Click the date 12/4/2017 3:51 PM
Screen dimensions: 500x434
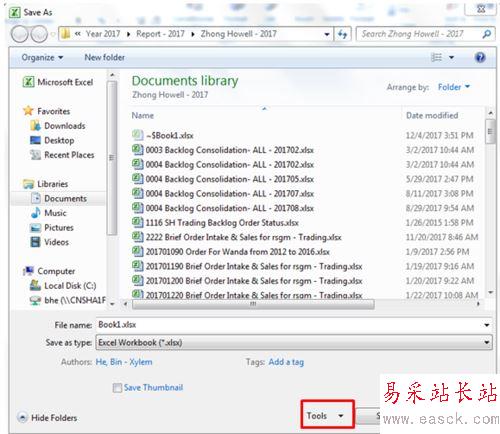tap(439, 135)
